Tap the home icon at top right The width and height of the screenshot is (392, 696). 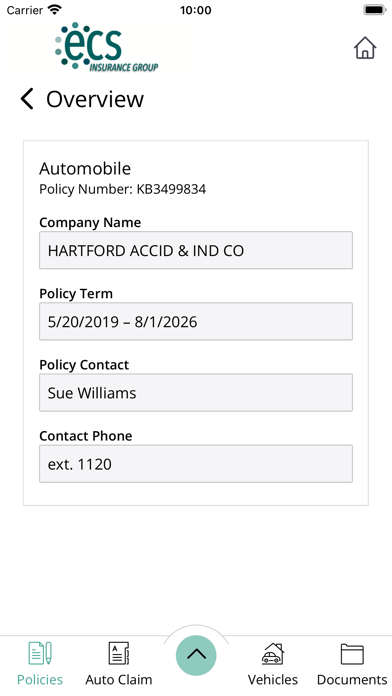tap(365, 47)
